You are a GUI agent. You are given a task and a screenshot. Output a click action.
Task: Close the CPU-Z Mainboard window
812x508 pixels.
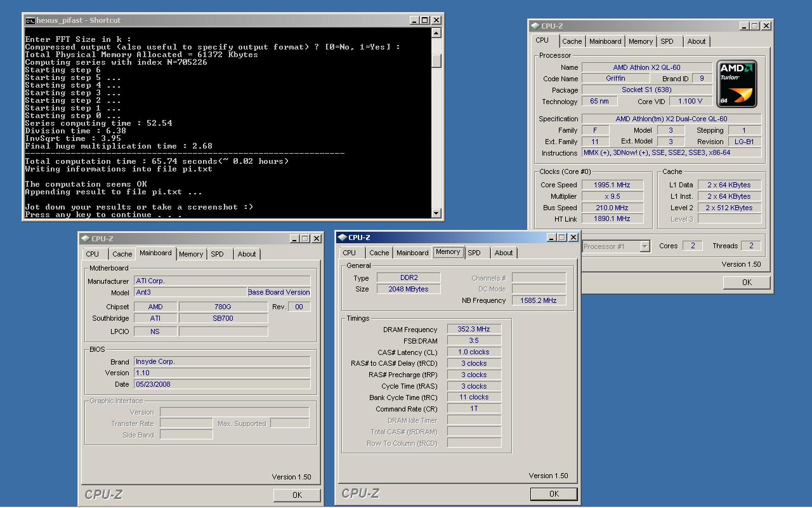315,239
